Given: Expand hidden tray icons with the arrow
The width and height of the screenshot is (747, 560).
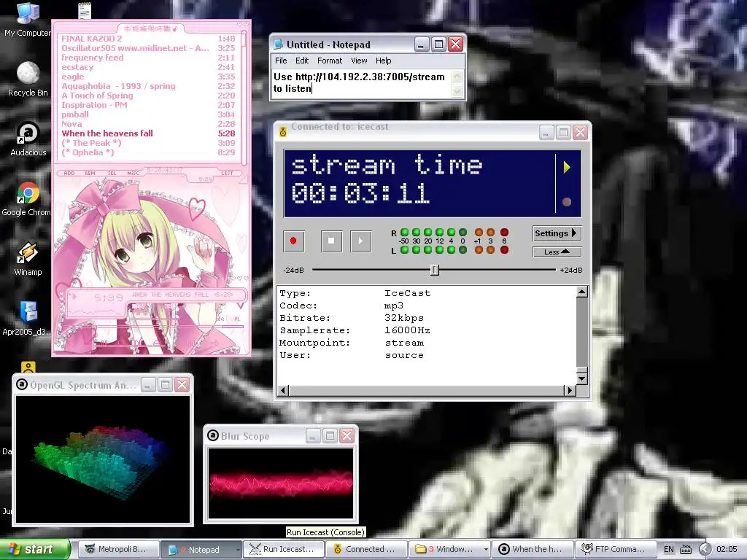Looking at the screenshot, I should coord(705,549).
